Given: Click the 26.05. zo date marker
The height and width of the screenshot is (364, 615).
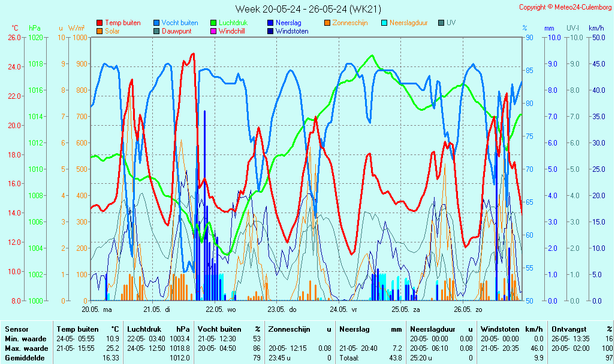Looking at the screenshot, I should pos(468,310).
